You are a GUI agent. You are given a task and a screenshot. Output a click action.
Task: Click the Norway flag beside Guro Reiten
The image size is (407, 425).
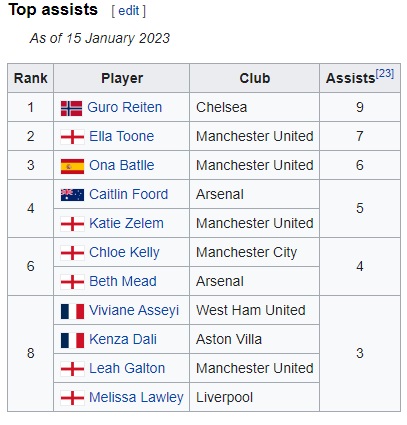point(71,108)
